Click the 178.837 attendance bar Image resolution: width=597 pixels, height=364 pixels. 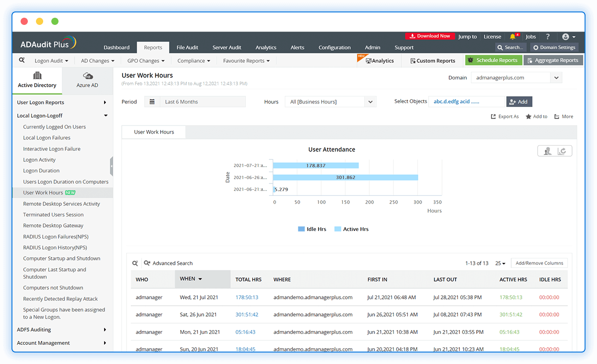(316, 165)
